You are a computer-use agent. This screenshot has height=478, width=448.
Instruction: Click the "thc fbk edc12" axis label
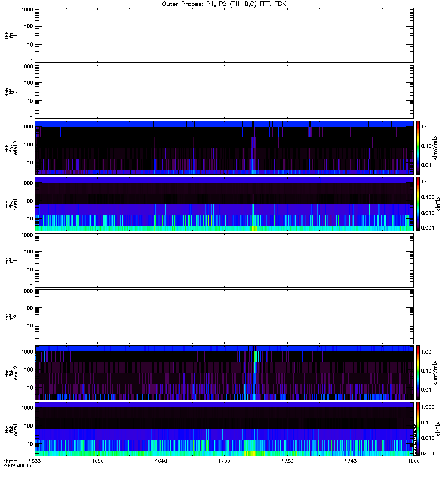pyautogui.click(x=11, y=372)
